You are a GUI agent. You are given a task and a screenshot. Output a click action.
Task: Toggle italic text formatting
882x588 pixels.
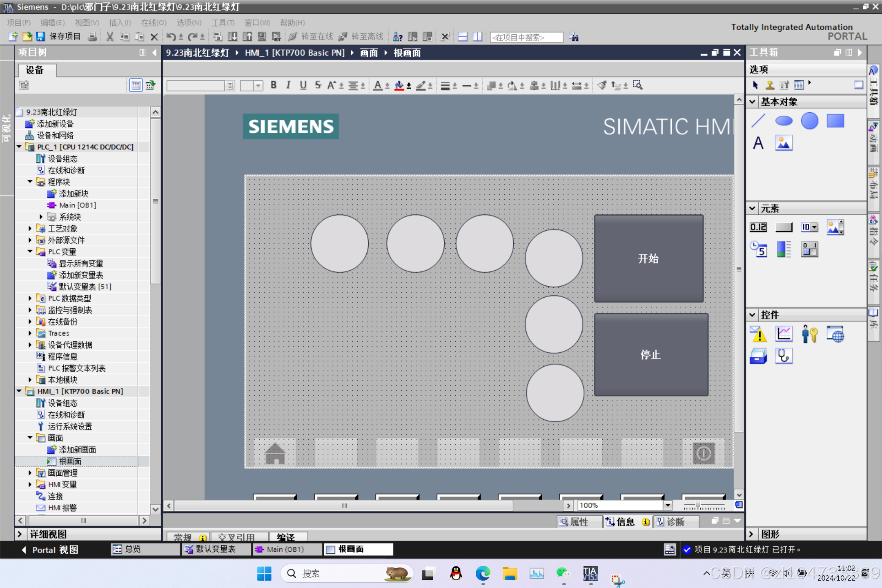click(288, 85)
